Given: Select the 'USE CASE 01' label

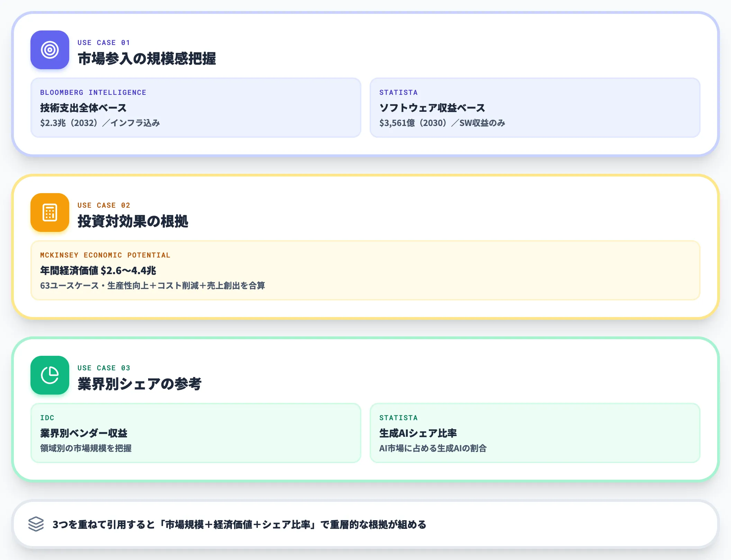Looking at the screenshot, I should [103, 43].
